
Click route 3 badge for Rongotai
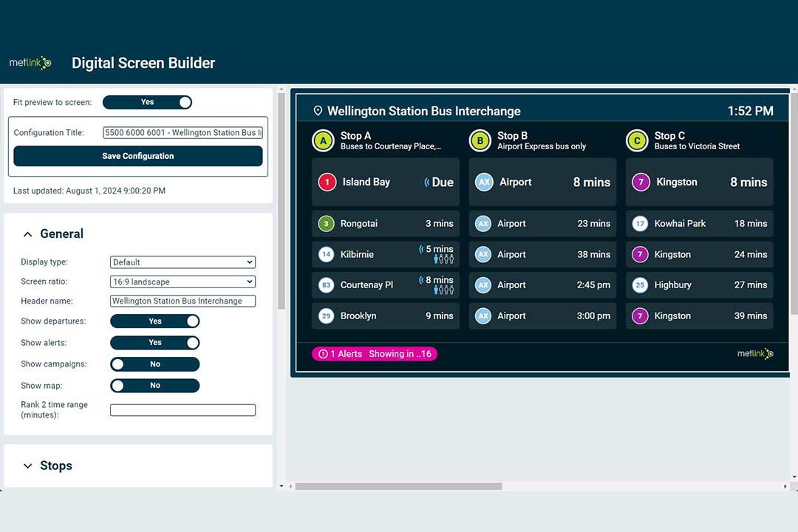tap(327, 223)
